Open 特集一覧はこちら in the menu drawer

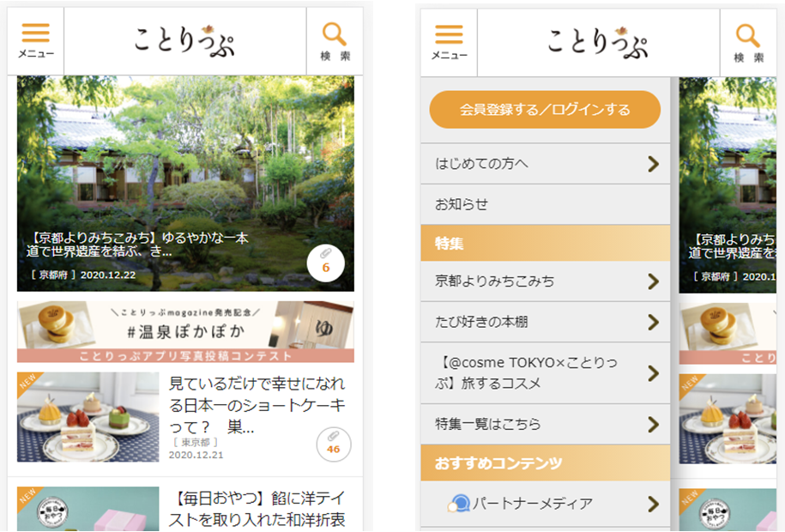pyautogui.click(x=545, y=424)
